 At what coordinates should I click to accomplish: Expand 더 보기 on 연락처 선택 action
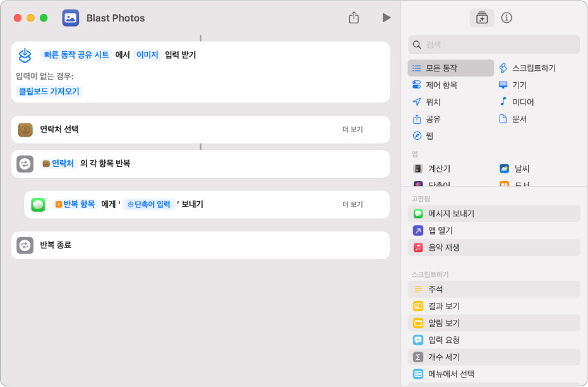click(352, 130)
